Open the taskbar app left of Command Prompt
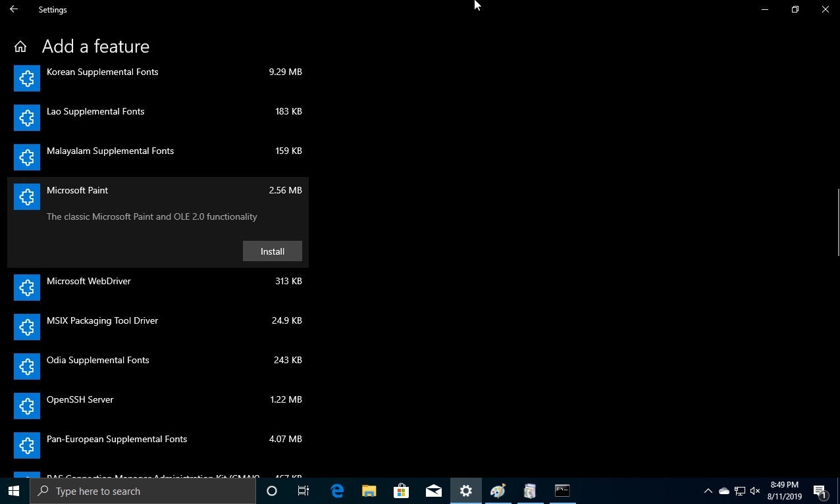 pos(530,491)
